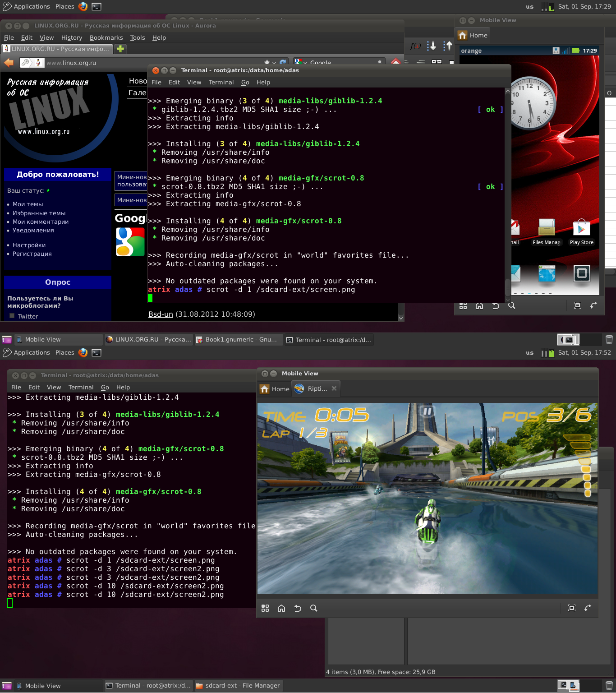Launch terminal icon in the 17:52 panel
Viewport: 616px width, 693px height.
coord(97,352)
